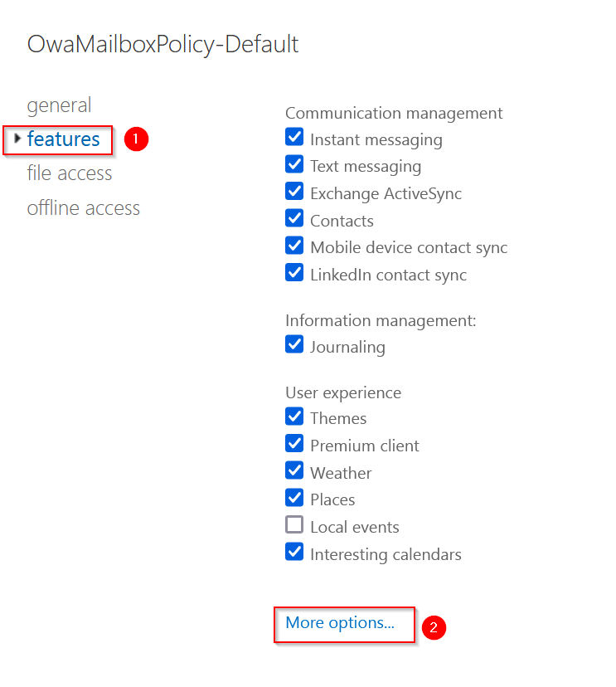Disable LinkedIn contact sync checkbox
Screen dimensions: 616x687
294,273
